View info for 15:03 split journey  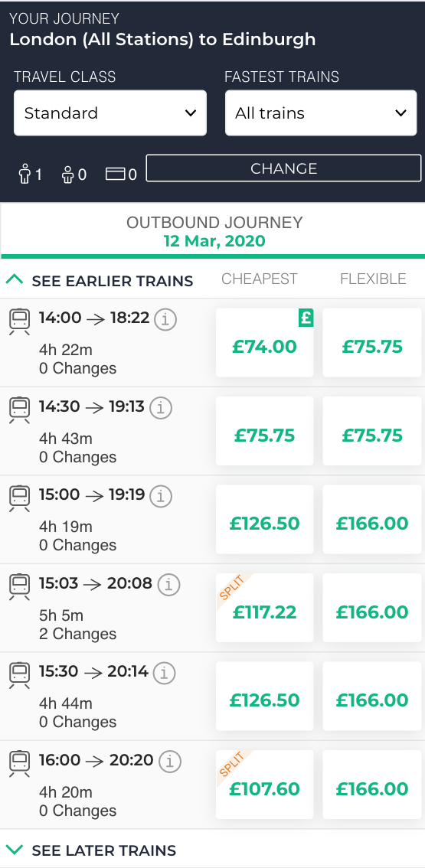tap(168, 585)
